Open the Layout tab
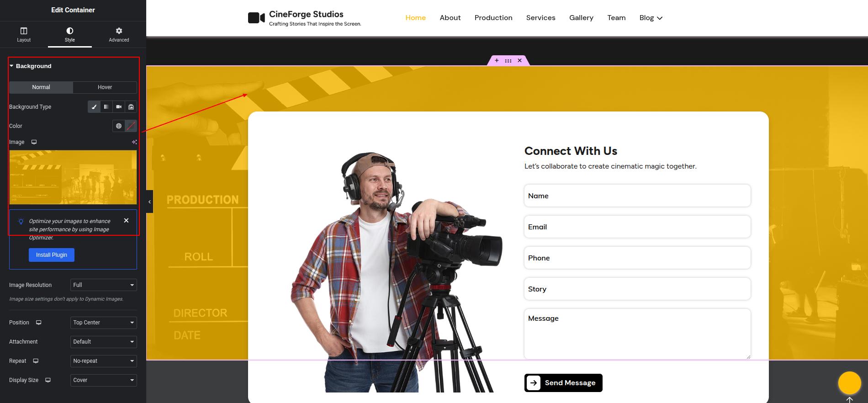Screen dimensions: 868x403 click(24, 34)
